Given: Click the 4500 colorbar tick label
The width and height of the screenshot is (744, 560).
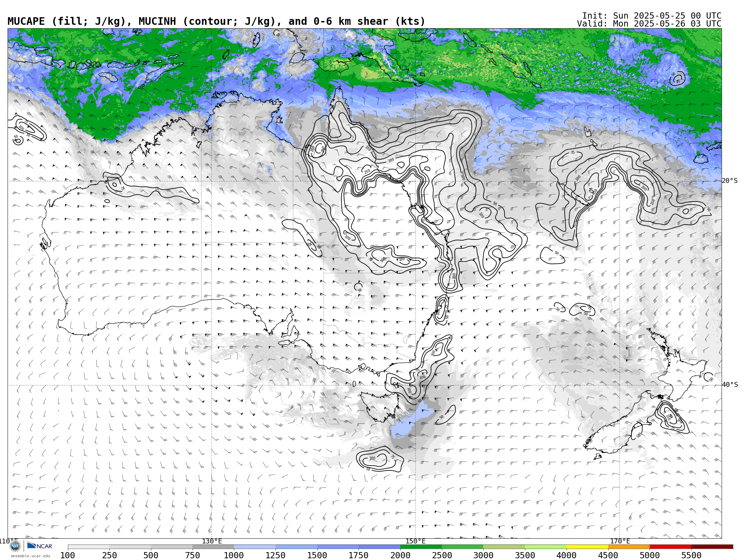Looking at the screenshot, I should (608, 555).
